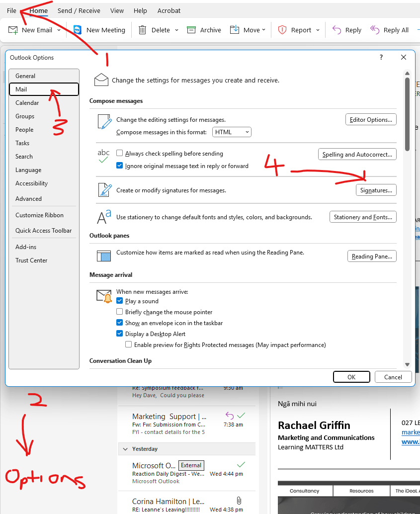Open the Acrobat ribbon tab
The width and height of the screenshot is (420, 514).
(169, 11)
